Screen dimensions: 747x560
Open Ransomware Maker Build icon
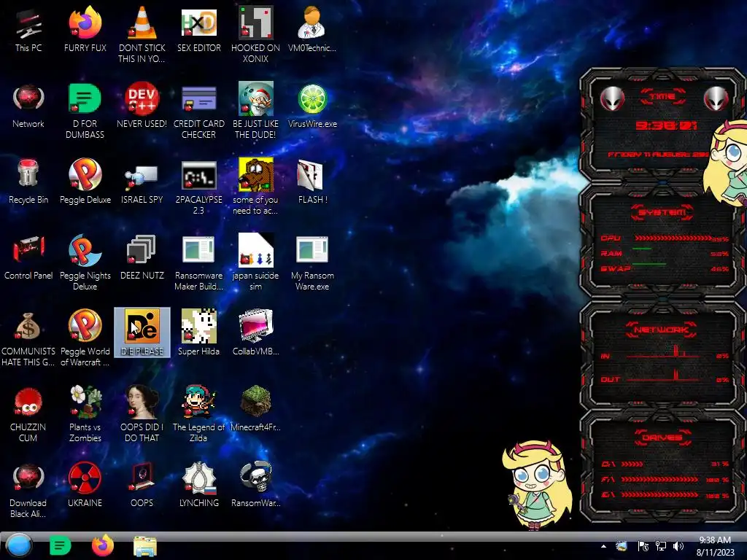pos(198,262)
